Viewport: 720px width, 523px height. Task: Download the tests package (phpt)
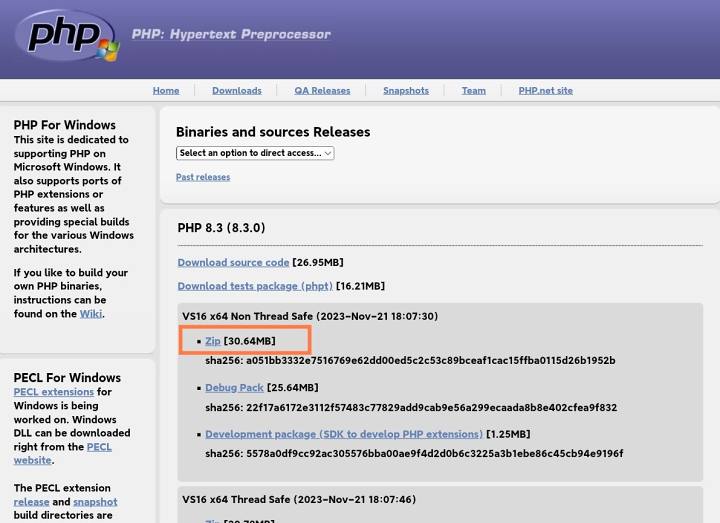pyautogui.click(x=254, y=286)
